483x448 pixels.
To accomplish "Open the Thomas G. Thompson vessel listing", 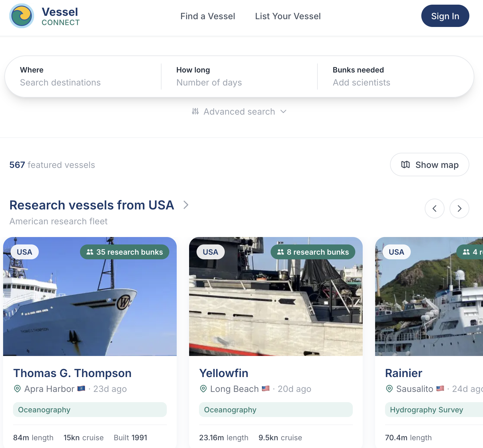I will pos(72,373).
